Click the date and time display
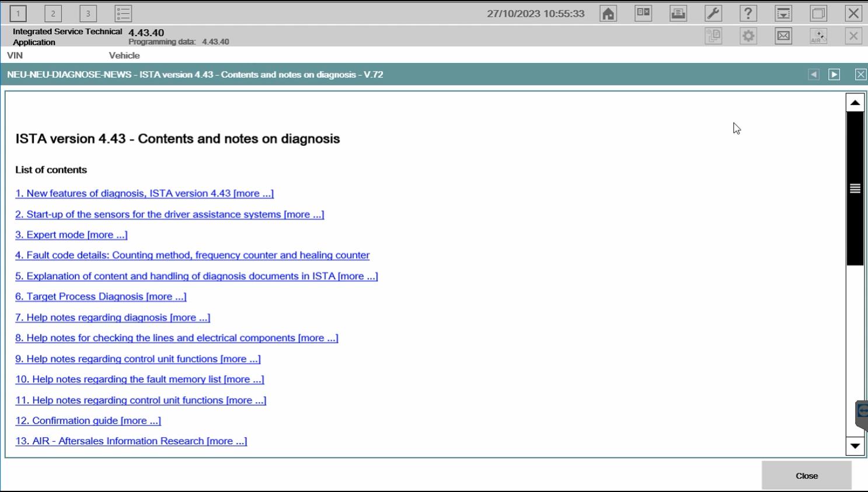Viewport: 868px width, 492px height. tap(535, 13)
